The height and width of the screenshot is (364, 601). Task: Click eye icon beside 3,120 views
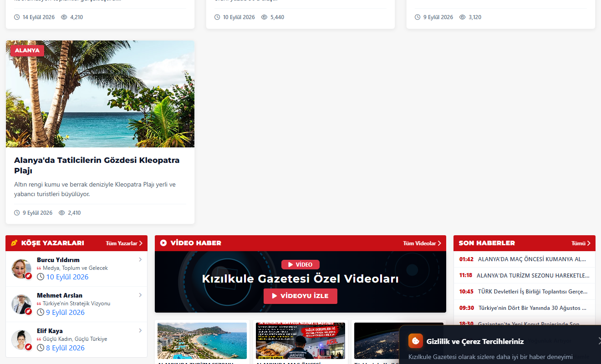(x=463, y=17)
